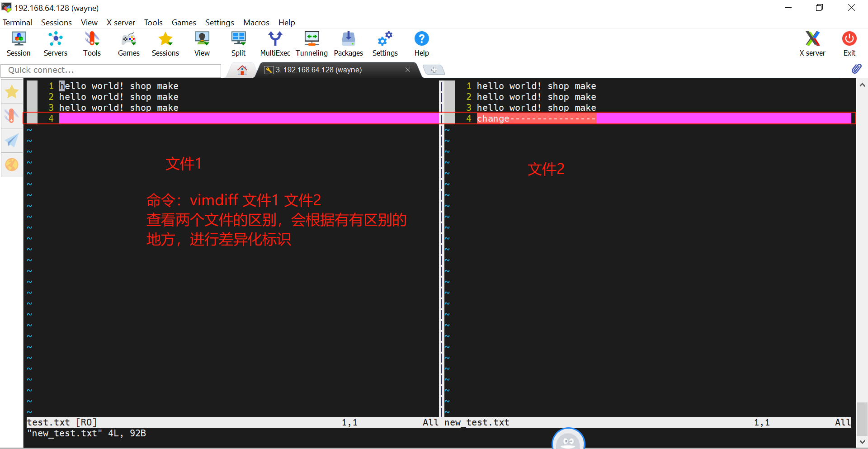
Task: Click the Help question mark icon
Action: point(422,44)
